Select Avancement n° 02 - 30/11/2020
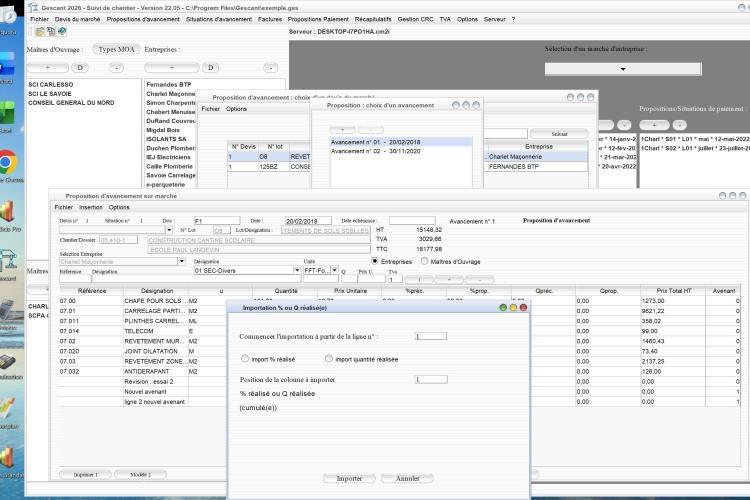Viewport: 750px width, 500px height. (x=401, y=151)
